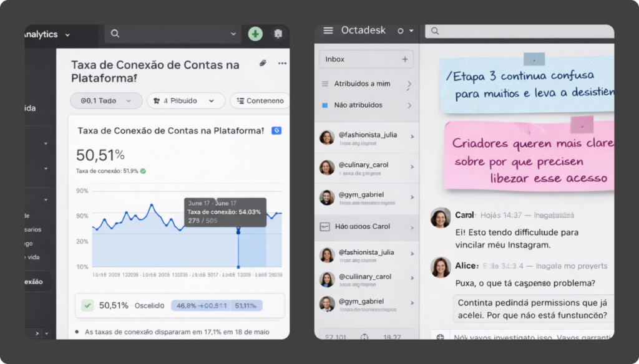The height and width of the screenshot is (364, 639).
Task: Open the Octadesk hamburger menu
Action: [x=328, y=31]
